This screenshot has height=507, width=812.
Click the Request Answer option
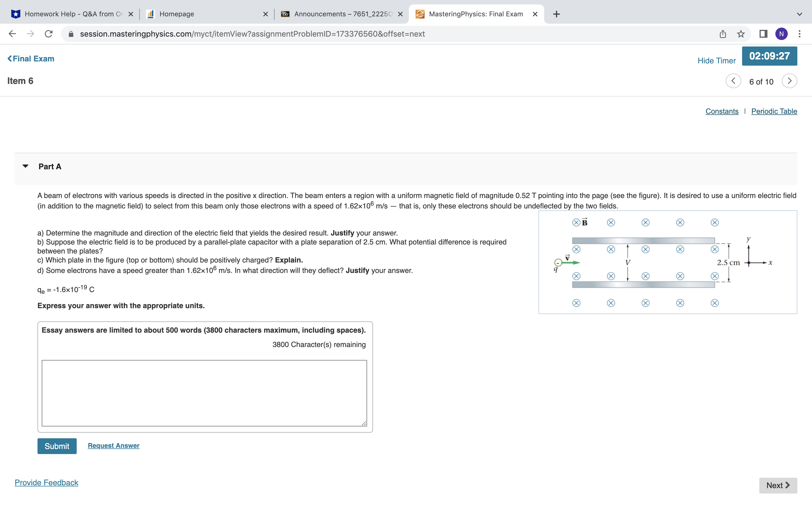(113, 445)
